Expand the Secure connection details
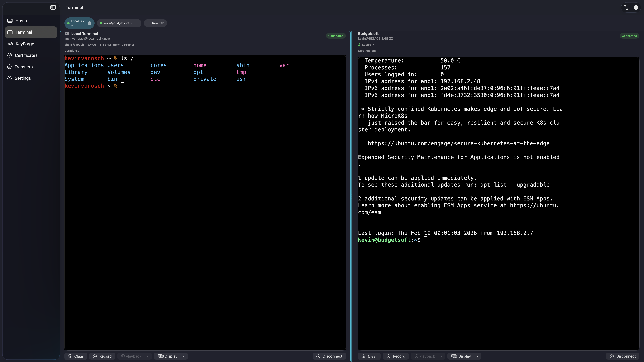 (367, 45)
